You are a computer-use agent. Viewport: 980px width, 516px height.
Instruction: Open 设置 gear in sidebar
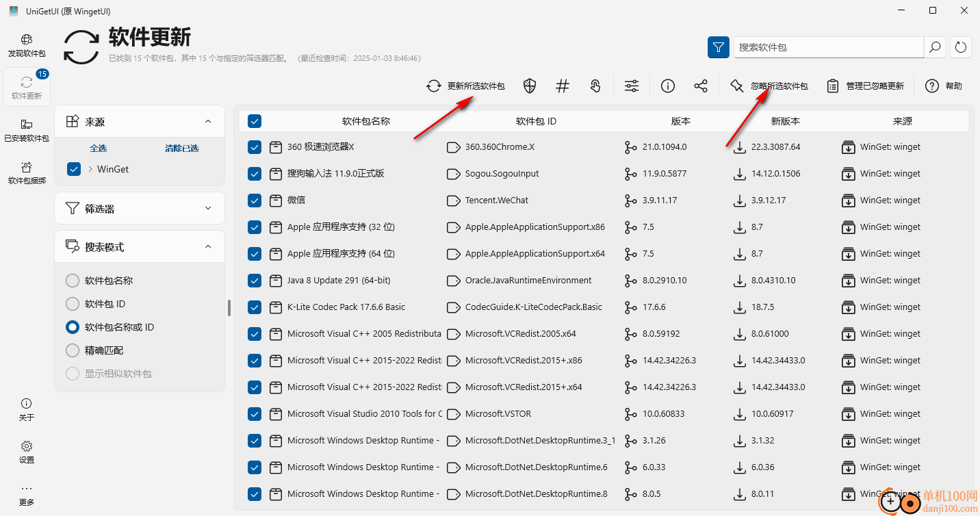click(27, 452)
